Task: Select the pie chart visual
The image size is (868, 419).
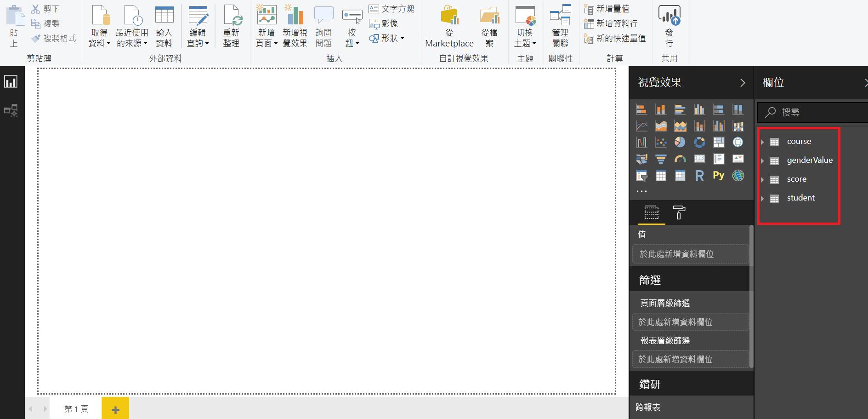Action: coord(680,143)
